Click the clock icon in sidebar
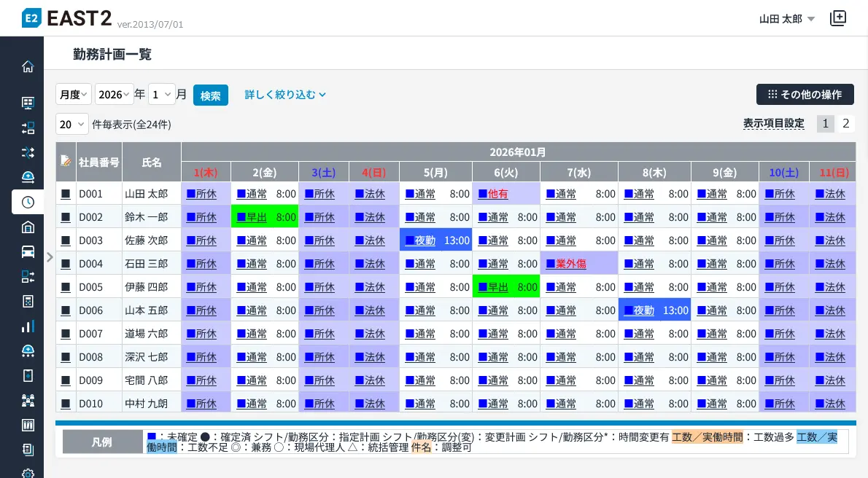 pyautogui.click(x=28, y=202)
